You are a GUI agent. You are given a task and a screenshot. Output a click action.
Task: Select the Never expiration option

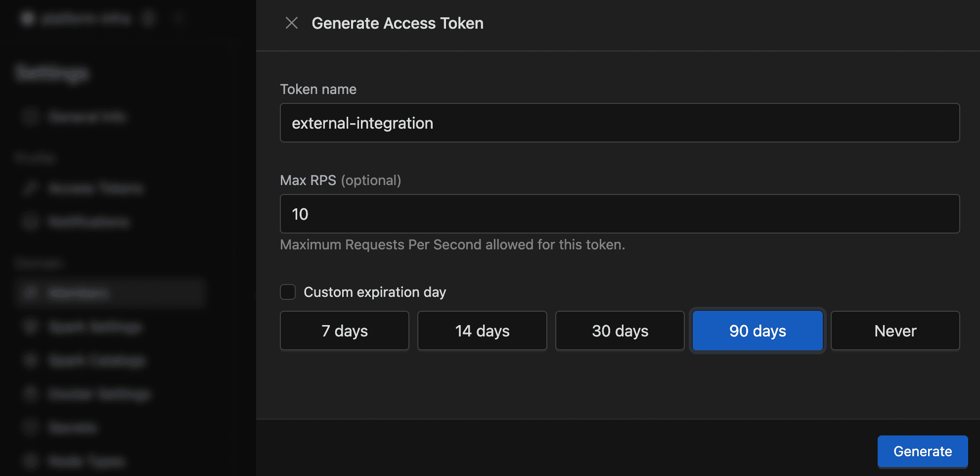pos(895,331)
